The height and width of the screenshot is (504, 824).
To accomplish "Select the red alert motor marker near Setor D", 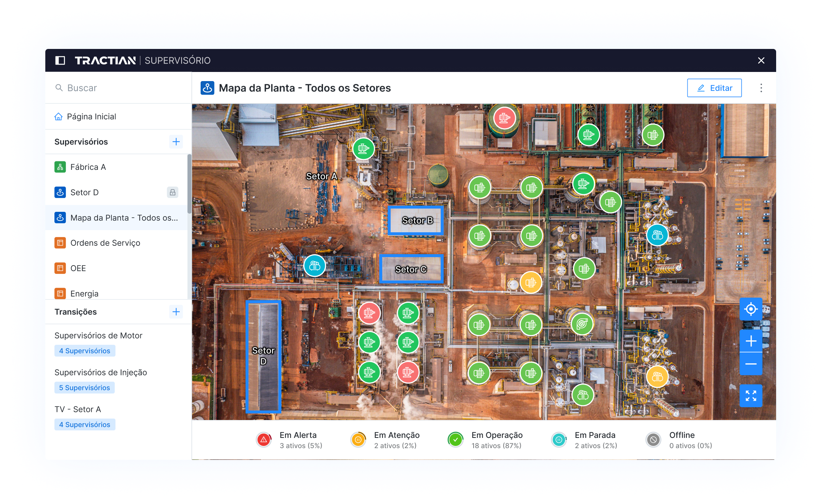I will coord(370,313).
